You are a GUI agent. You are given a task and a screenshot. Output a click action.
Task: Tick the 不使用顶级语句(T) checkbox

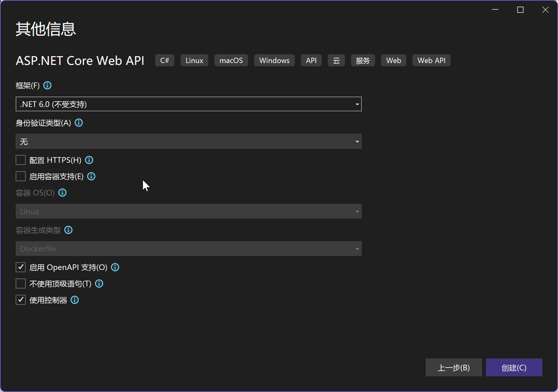click(21, 283)
